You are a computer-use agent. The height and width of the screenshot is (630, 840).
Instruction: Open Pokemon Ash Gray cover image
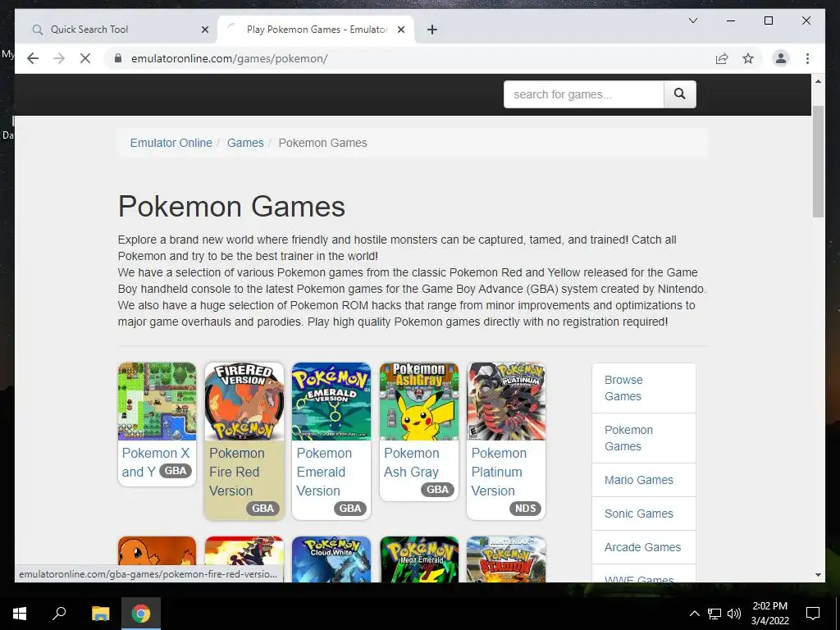point(419,401)
